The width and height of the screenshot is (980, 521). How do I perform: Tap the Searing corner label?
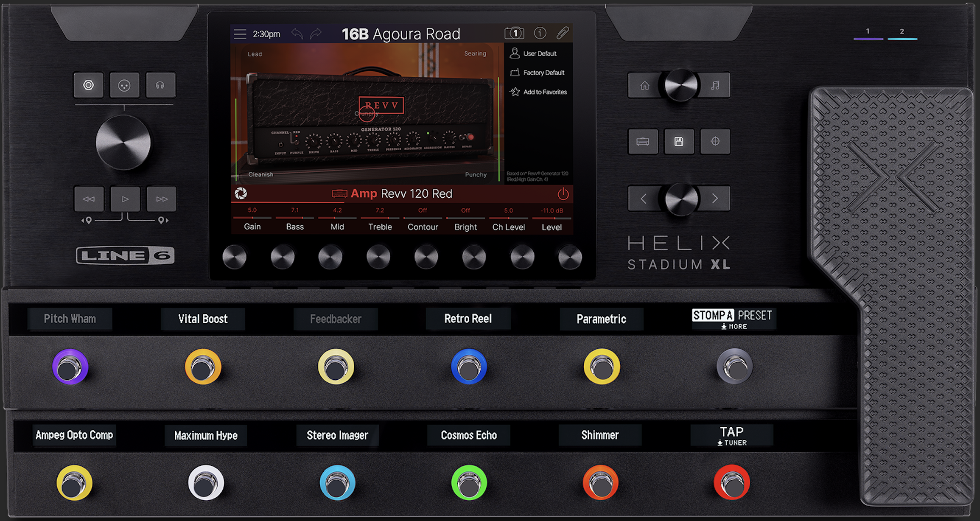475,53
